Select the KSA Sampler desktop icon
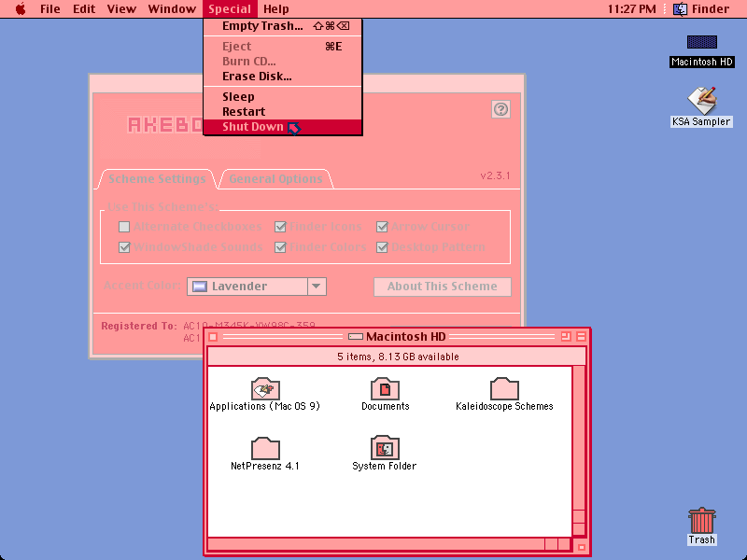Screen dimensions: 747x560 coord(701,100)
